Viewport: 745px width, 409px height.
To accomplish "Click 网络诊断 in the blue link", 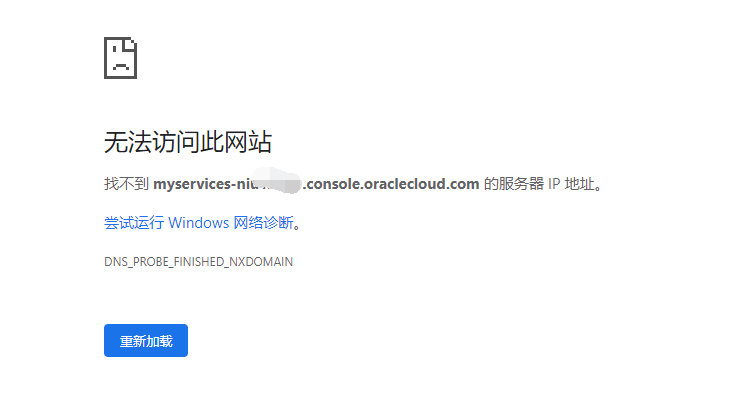I will coord(264,222).
